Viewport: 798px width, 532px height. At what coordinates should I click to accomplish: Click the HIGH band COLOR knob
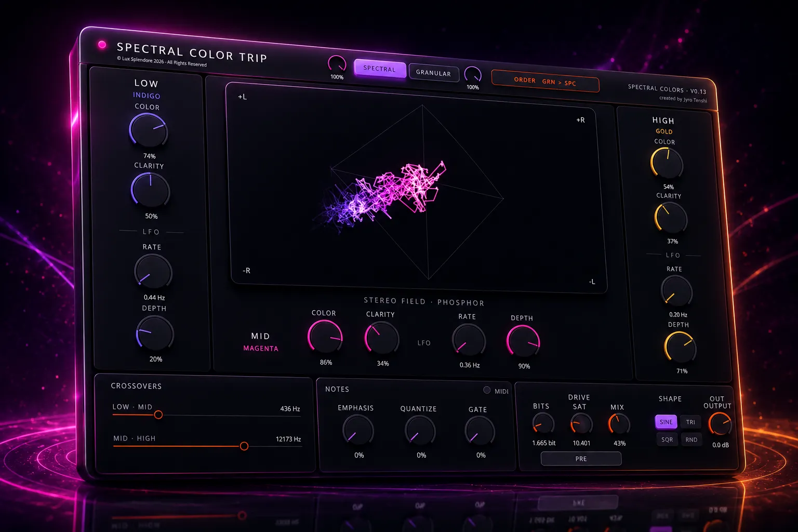point(667,163)
